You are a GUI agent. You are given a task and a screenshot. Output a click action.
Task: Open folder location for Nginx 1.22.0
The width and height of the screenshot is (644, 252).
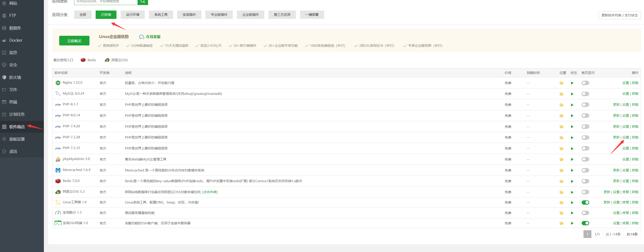pos(561,83)
